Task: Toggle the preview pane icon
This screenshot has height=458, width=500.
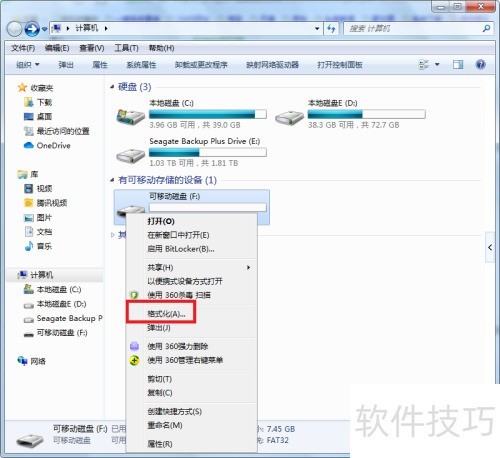Action: [458, 64]
